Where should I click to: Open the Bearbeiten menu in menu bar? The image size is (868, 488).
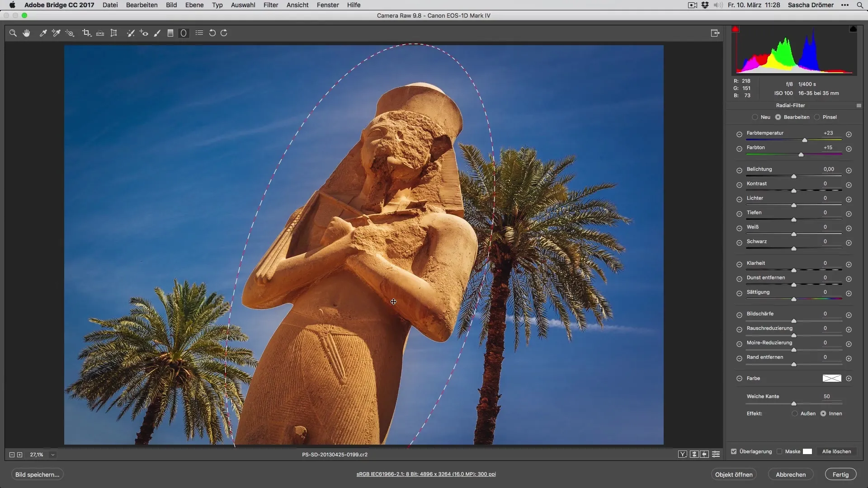142,5
